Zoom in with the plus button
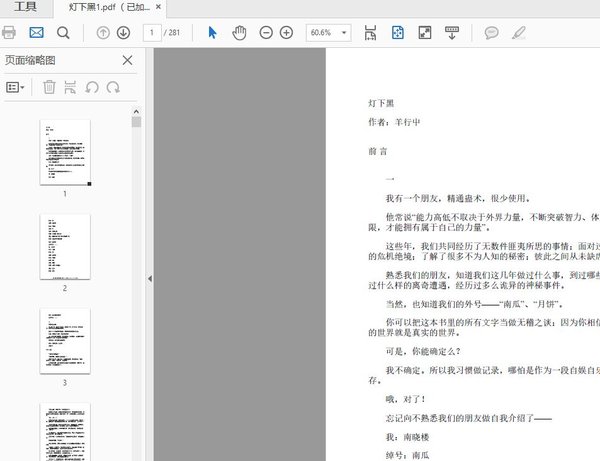Viewport: 600px width, 461px height. (x=286, y=33)
